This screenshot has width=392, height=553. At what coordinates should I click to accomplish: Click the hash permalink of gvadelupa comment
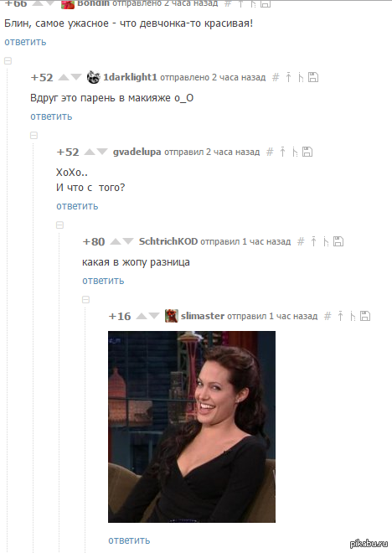click(270, 152)
